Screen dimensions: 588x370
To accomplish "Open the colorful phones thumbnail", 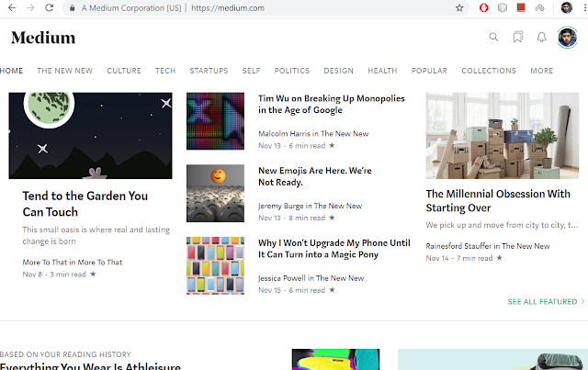I will tap(215, 265).
